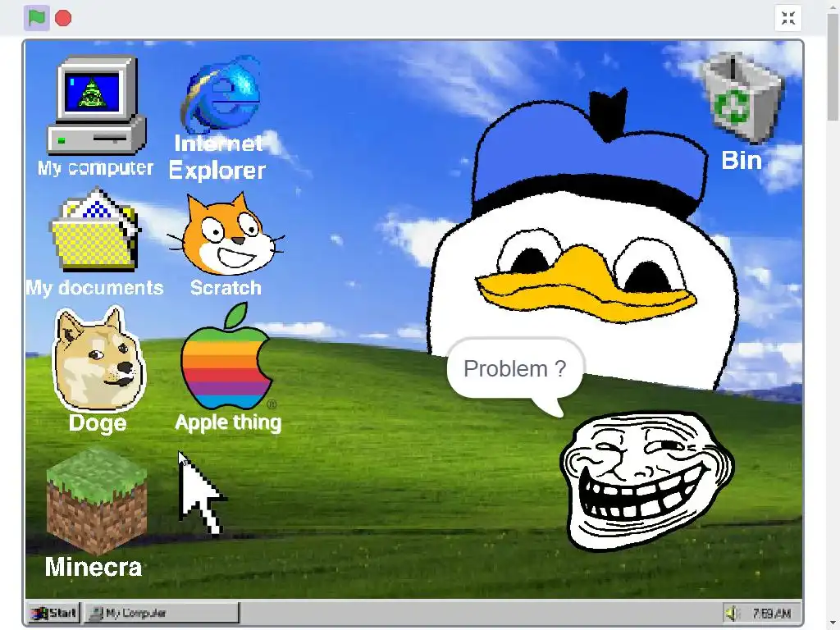Exit full screen mode
Screen dimensions: 840x630
tap(788, 18)
